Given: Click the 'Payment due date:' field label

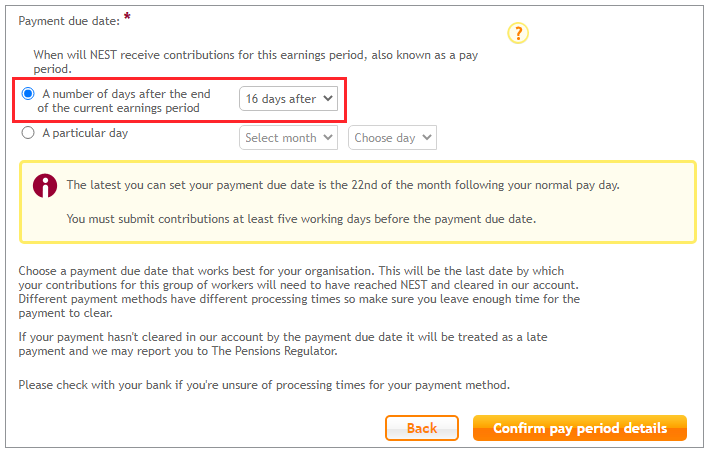Looking at the screenshot, I should point(69,21).
